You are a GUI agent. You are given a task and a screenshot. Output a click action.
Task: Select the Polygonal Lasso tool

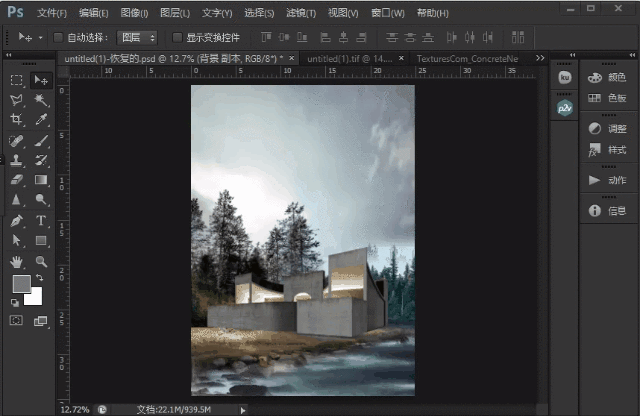pyautogui.click(x=17, y=100)
